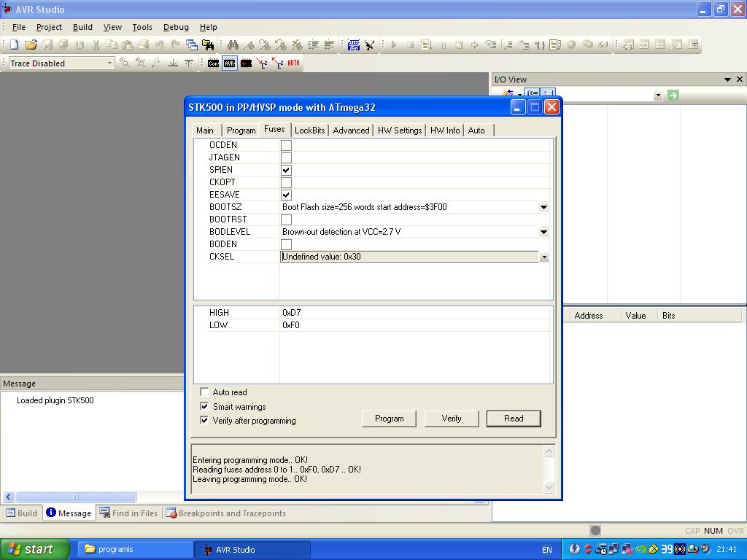Click the Quickwatch glasses icon

coord(603,44)
